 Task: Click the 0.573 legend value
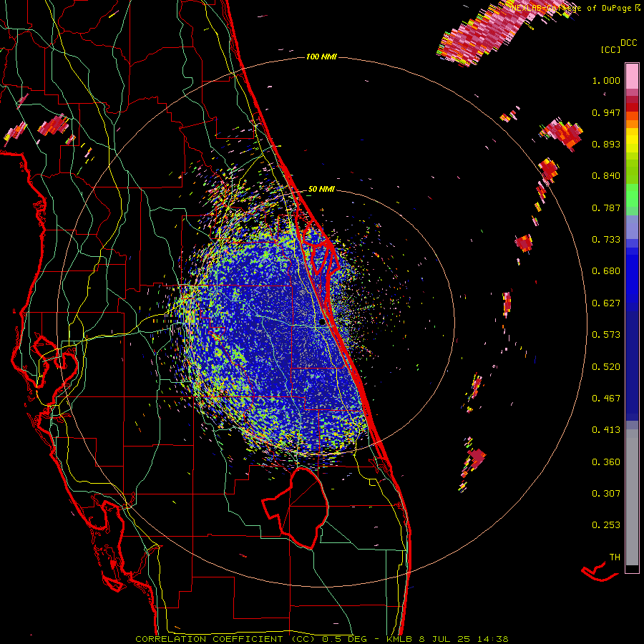606,335
